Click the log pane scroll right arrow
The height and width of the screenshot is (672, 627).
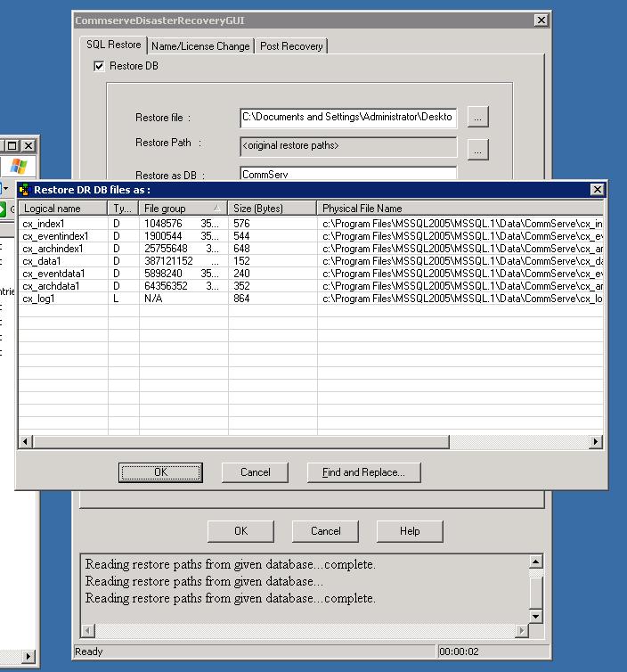[522, 630]
